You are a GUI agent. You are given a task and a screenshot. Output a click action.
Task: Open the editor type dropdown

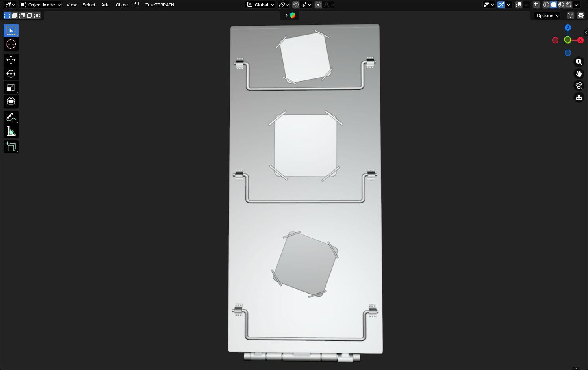tap(10, 5)
